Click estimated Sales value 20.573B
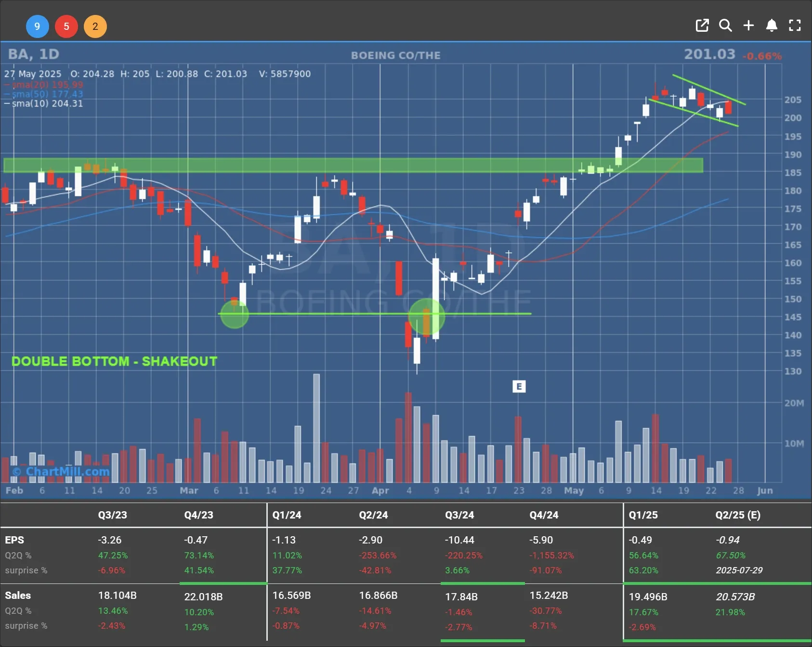 735,597
